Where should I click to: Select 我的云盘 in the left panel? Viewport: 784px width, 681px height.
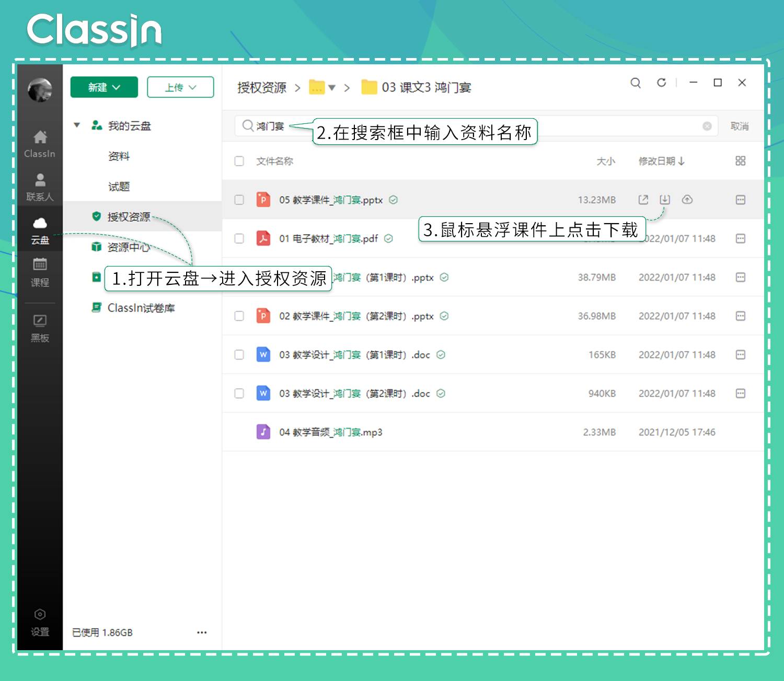point(129,126)
